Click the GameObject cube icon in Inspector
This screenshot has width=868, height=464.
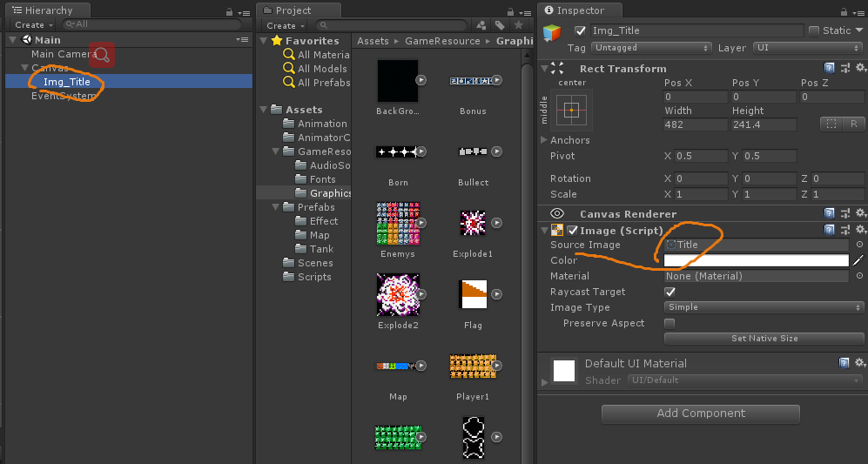click(x=552, y=33)
